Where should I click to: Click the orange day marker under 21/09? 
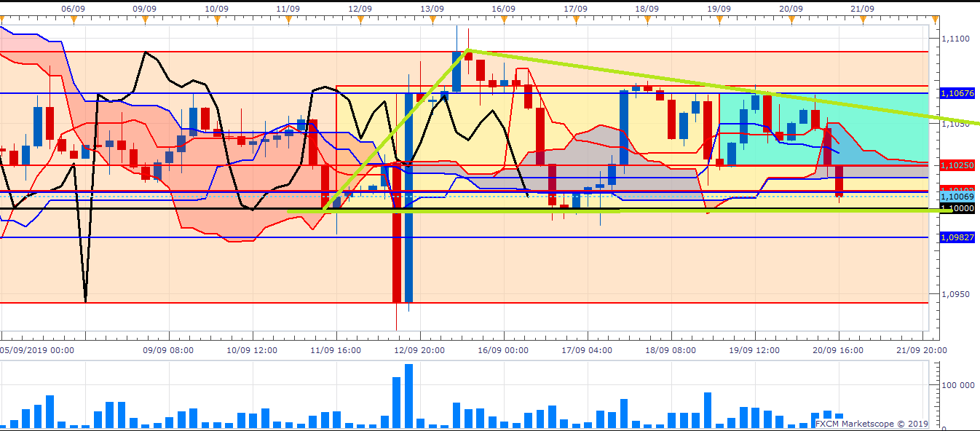pyautogui.click(x=863, y=19)
